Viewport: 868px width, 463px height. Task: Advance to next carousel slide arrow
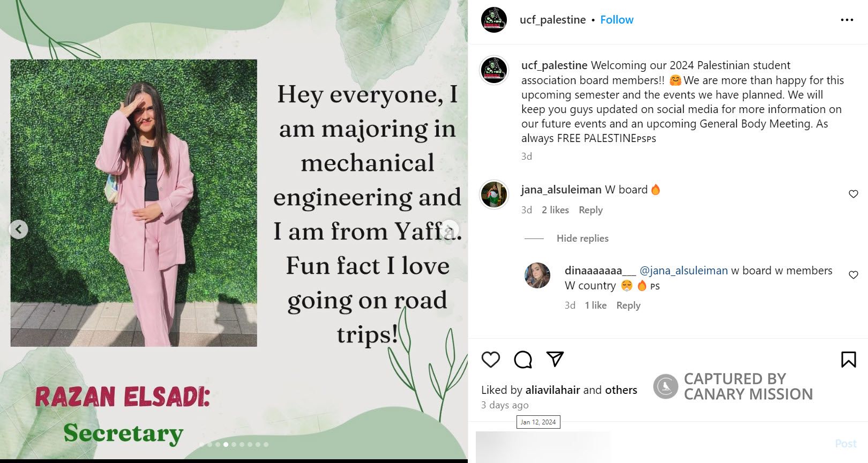click(x=449, y=229)
